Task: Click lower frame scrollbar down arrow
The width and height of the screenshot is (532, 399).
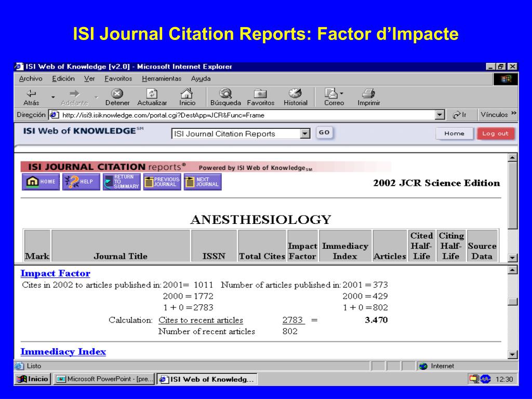Action: coord(513,354)
